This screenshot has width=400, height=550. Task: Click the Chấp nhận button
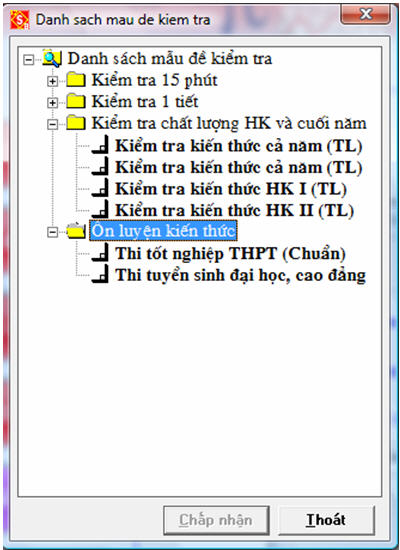216,520
